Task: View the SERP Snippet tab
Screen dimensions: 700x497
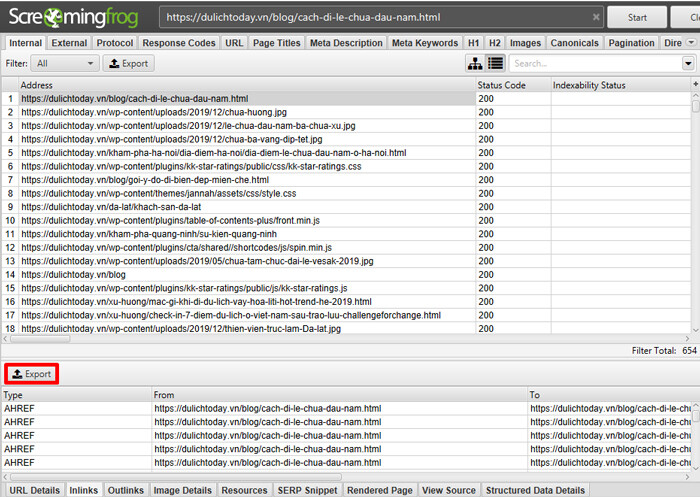Action: [307, 490]
